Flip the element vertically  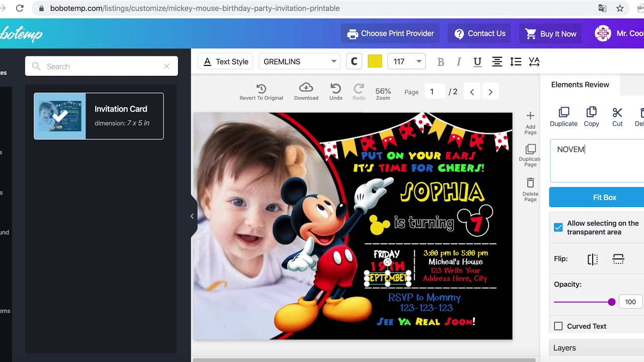click(x=618, y=259)
